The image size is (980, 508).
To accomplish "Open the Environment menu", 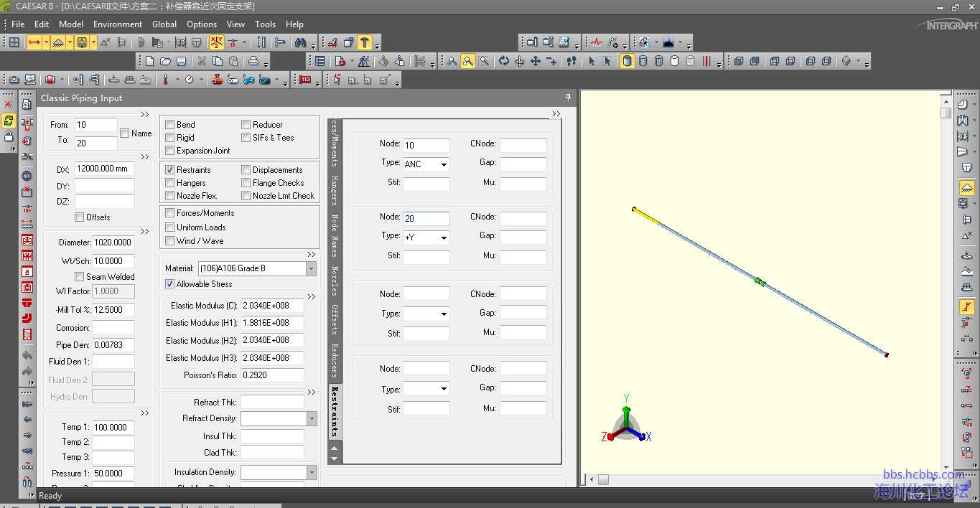I will tap(118, 24).
